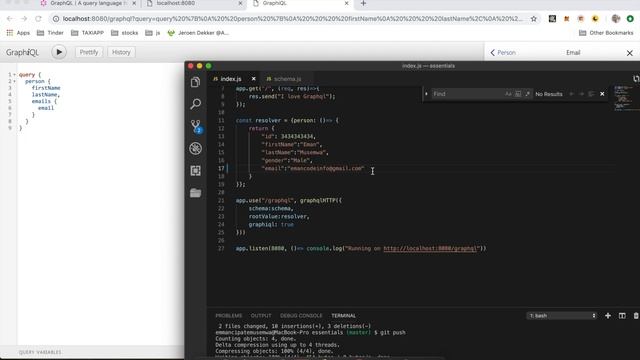Toggle Find in Selection icon

point(591,94)
